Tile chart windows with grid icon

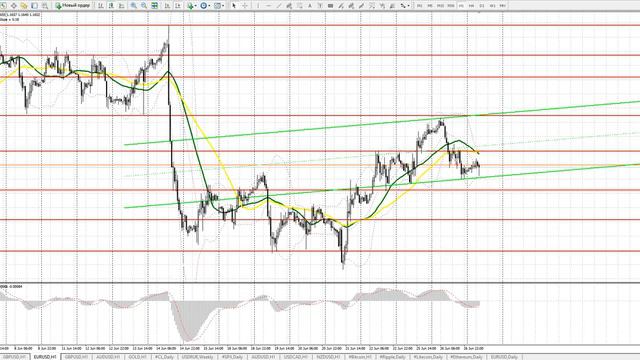pyautogui.click(x=155, y=6)
